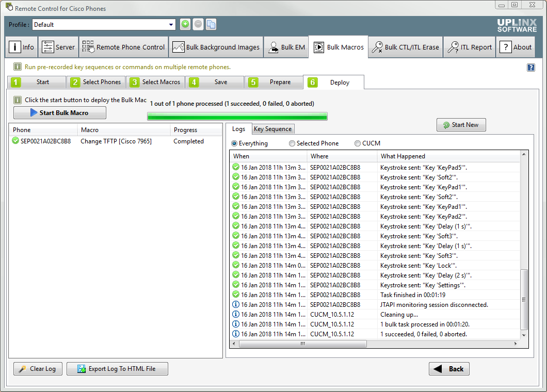Sort phone list by Progress column header
This screenshot has height=392, width=547.
pyautogui.click(x=196, y=130)
